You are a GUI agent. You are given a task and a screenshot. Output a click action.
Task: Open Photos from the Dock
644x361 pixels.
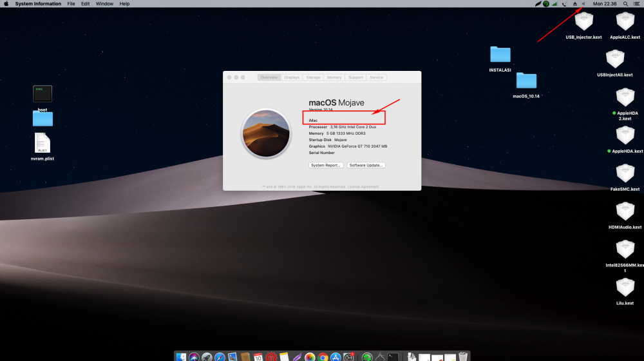310,356
